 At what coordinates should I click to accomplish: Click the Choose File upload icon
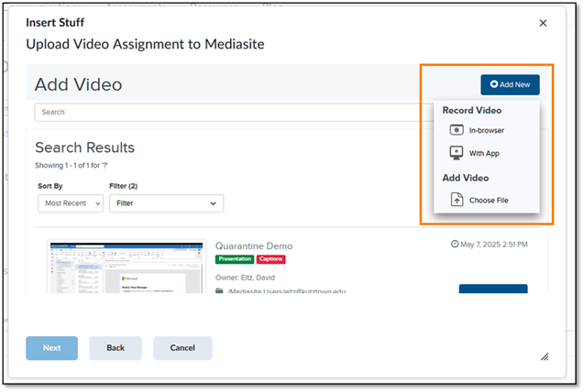[457, 200]
